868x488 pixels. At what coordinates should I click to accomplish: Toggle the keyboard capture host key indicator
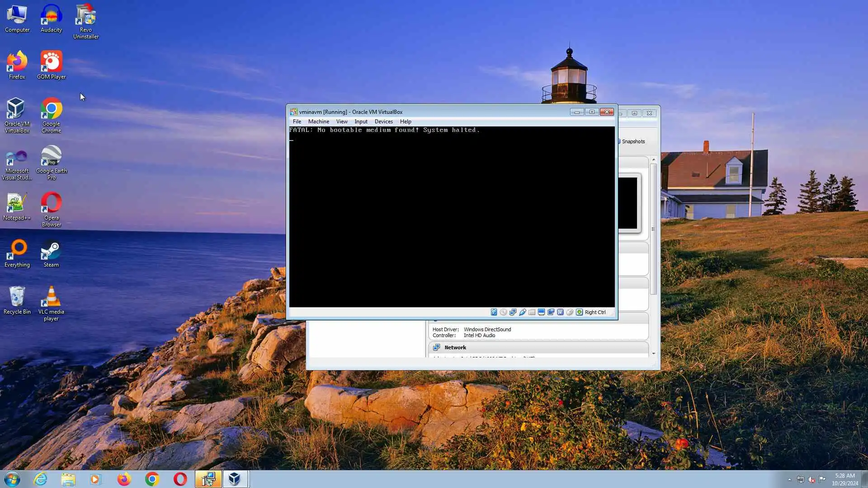(x=579, y=312)
